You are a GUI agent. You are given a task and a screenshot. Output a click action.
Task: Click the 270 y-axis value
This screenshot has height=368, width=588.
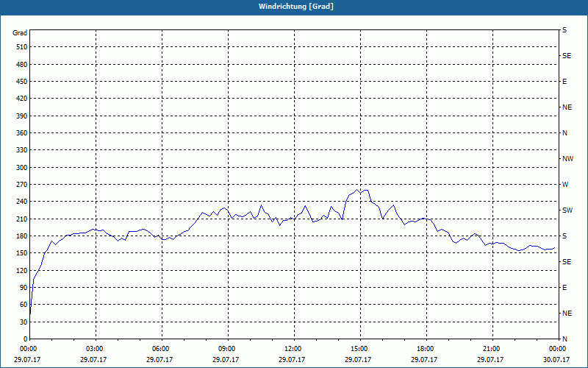tap(22, 185)
